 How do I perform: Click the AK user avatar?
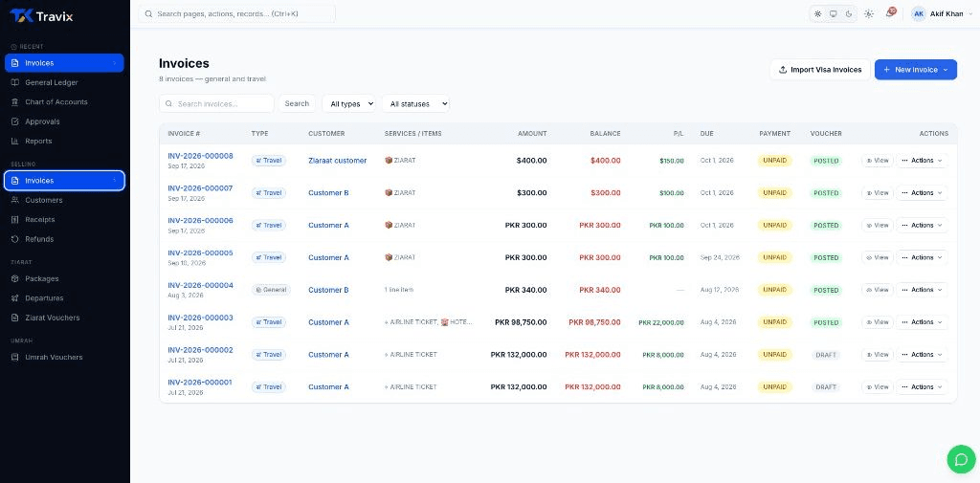click(918, 13)
